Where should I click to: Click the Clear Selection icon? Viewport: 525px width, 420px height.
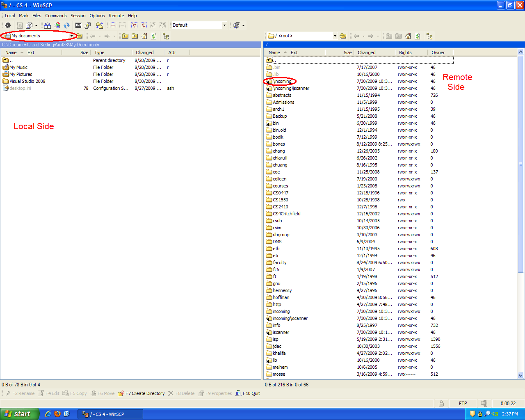click(x=153, y=25)
